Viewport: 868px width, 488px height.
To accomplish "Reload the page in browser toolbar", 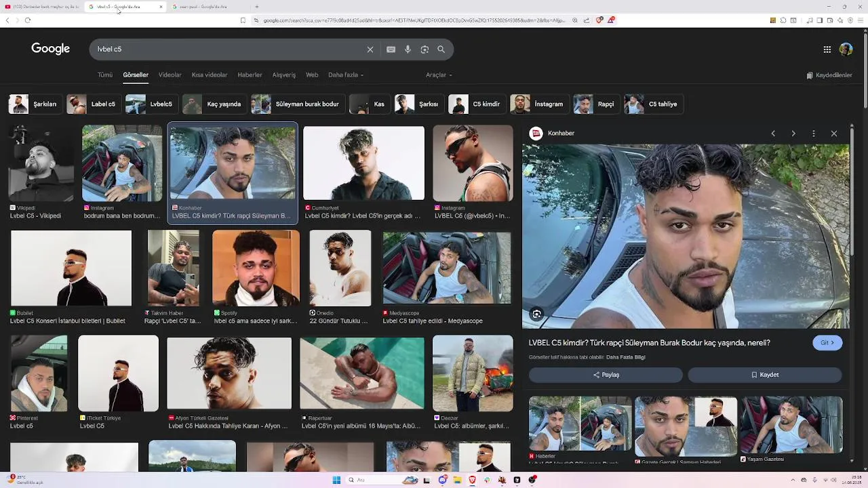I will [x=27, y=20].
